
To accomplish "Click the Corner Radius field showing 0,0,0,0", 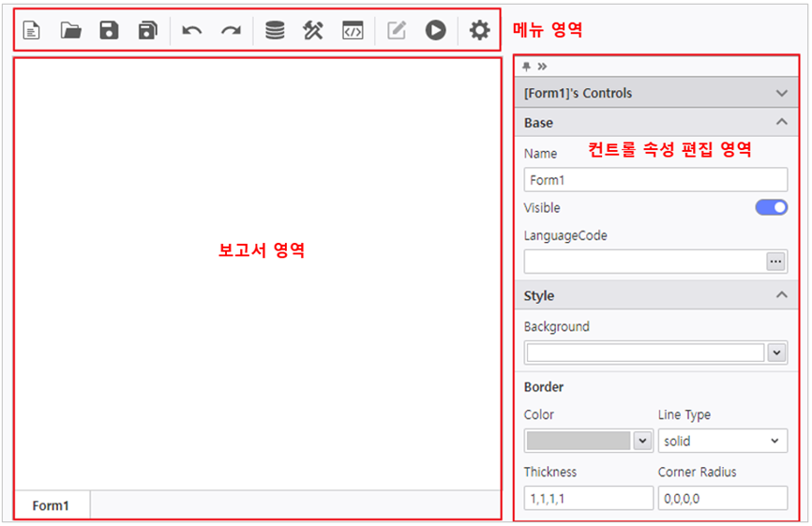I will (722, 498).
